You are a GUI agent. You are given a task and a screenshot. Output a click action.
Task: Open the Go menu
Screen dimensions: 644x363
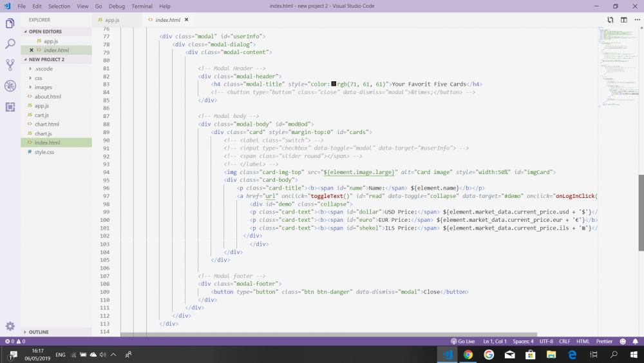(99, 6)
